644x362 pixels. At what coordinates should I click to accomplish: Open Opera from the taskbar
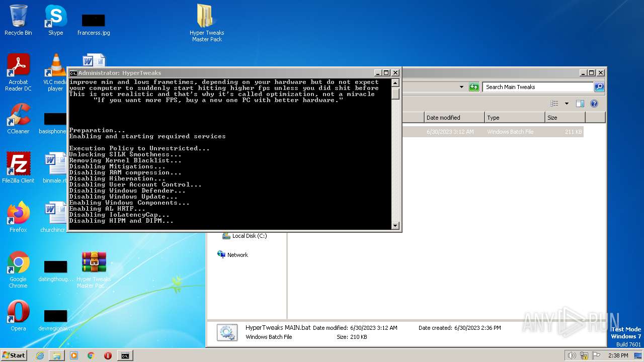[x=108, y=355]
